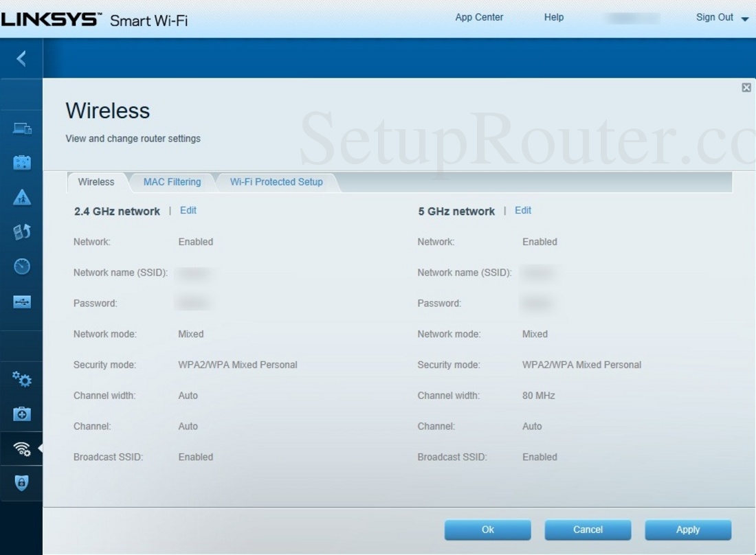
Task: Click the Cancel button
Action: tap(588, 530)
